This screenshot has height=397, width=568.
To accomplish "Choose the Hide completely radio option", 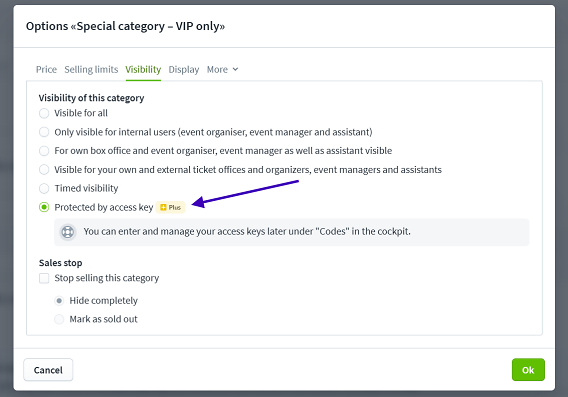I will 59,301.
